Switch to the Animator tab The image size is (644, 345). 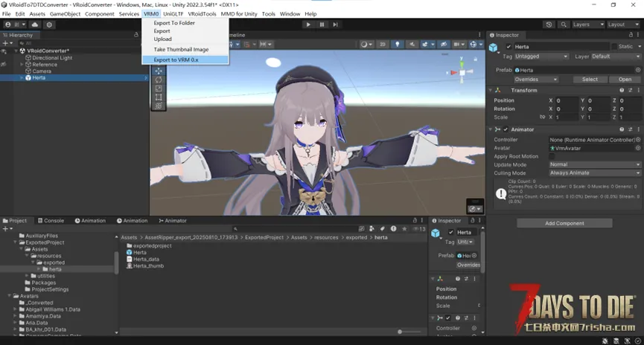click(x=173, y=221)
